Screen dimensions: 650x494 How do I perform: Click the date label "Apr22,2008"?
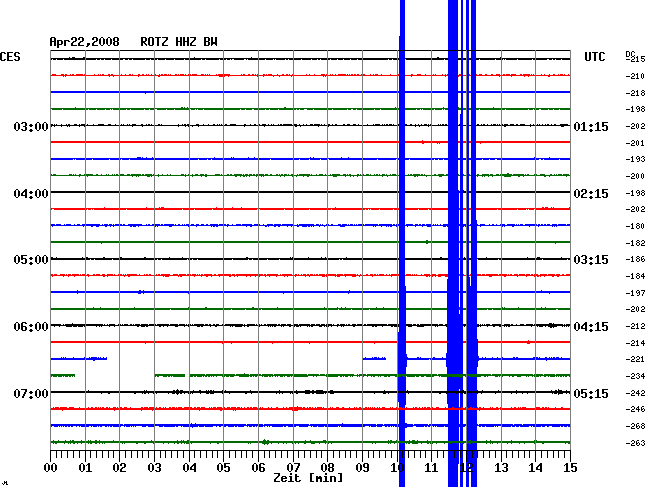click(x=85, y=42)
